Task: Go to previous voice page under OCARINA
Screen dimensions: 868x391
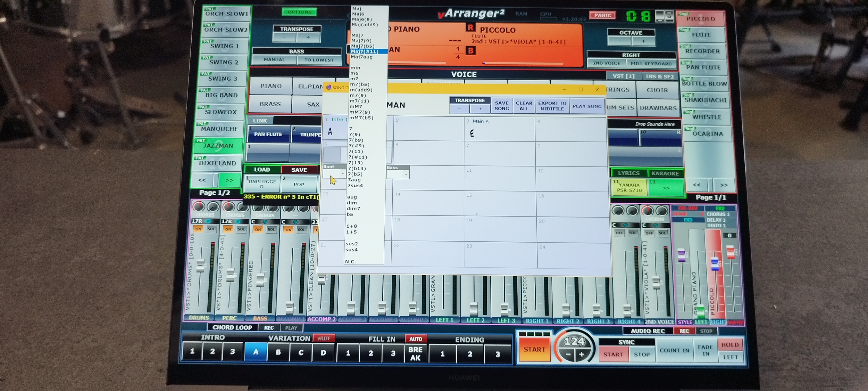Action: (x=697, y=185)
